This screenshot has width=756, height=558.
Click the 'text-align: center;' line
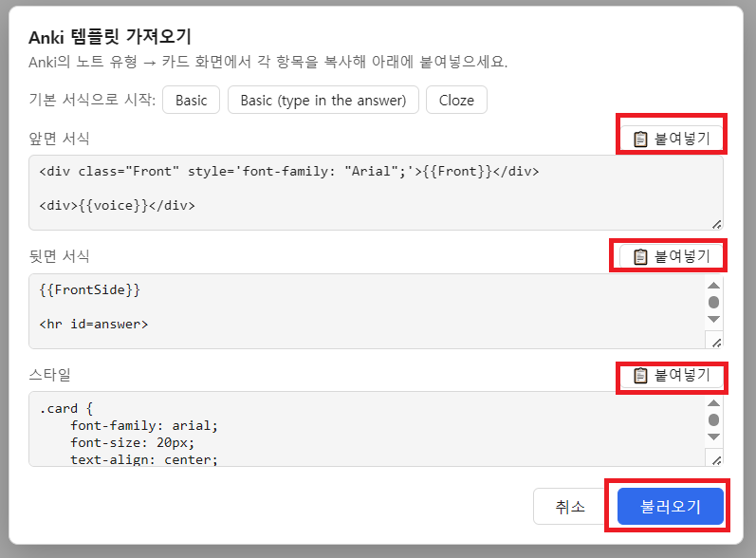144,459
